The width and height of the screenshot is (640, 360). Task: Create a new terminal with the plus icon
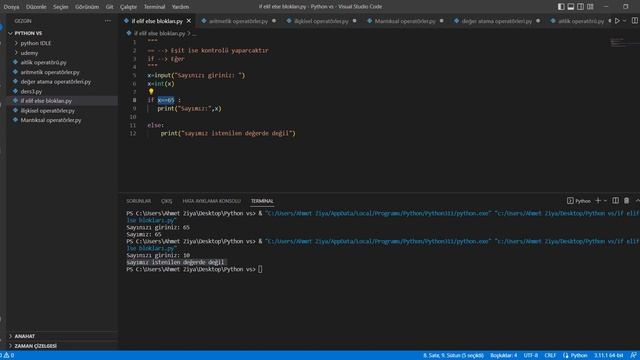[598, 201]
